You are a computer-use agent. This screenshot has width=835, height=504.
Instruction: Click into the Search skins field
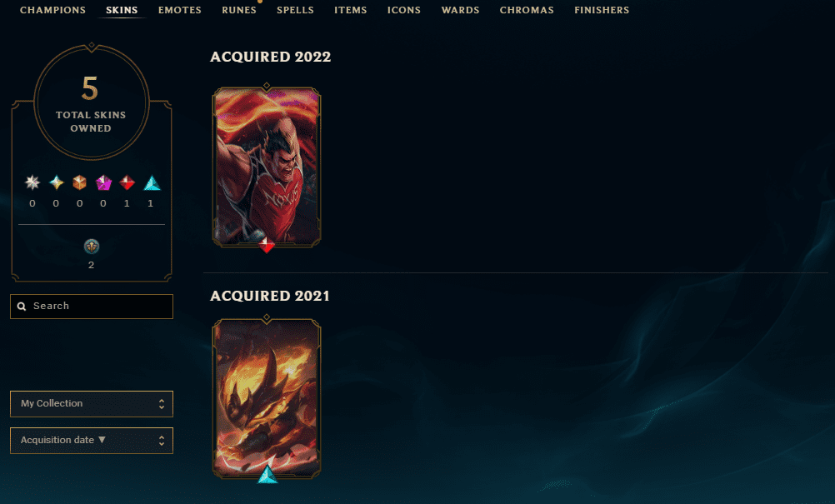pos(92,307)
